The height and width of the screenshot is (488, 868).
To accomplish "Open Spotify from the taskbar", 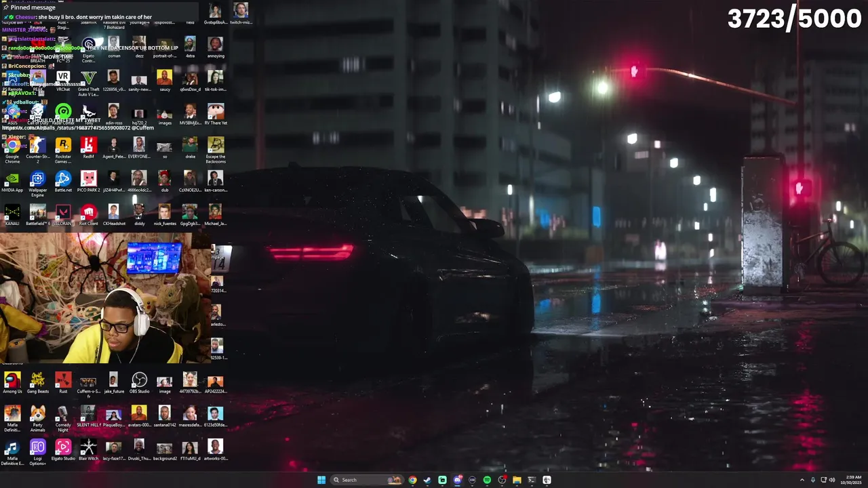I will 487,480.
